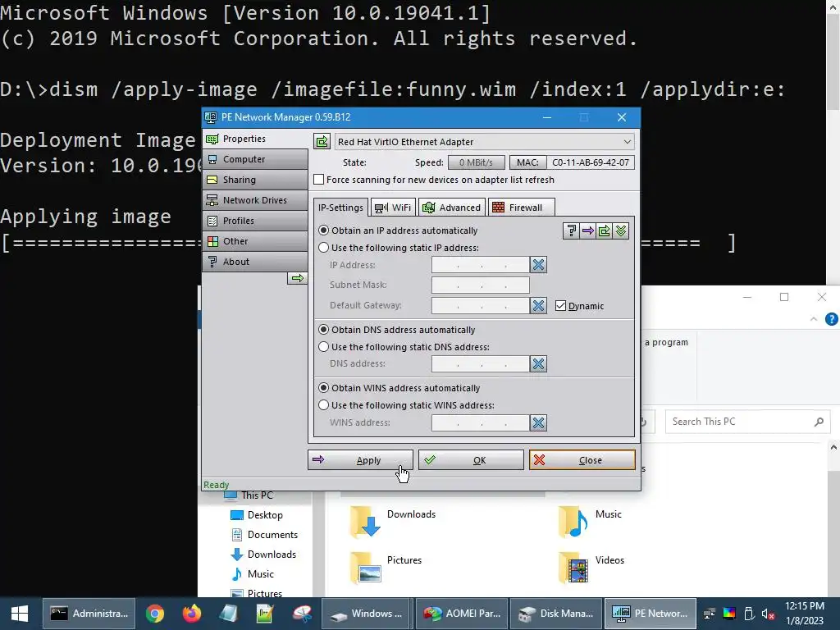The width and height of the screenshot is (840, 630).
Task: Click the USB device icon in system tray
Action: click(749, 614)
